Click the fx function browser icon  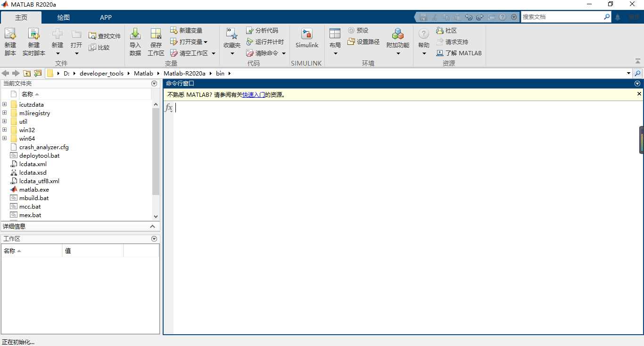pyautogui.click(x=169, y=108)
